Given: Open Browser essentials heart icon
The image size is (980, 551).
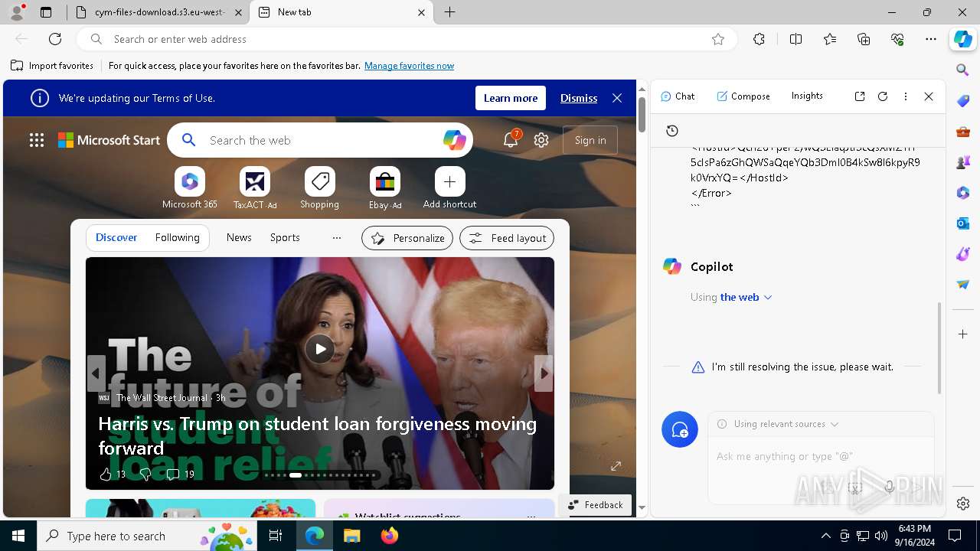Looking at the screenshot, I should coord(897,39).
